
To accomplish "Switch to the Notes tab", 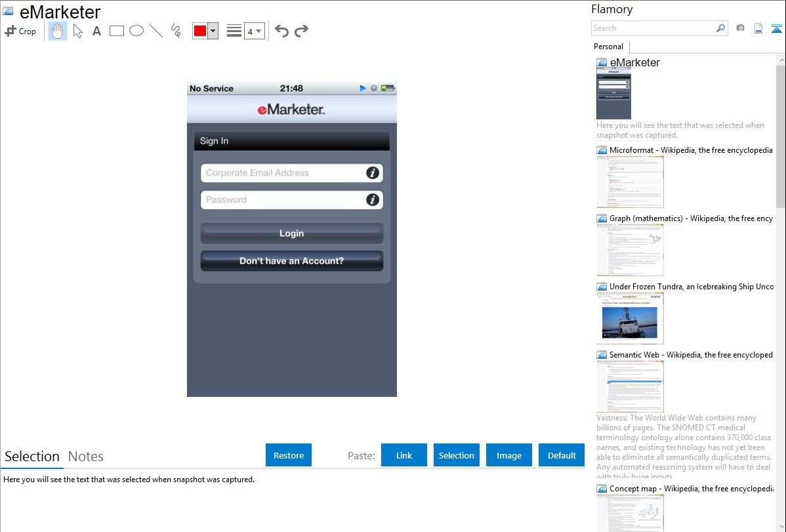I will click(x=86, y=457).
